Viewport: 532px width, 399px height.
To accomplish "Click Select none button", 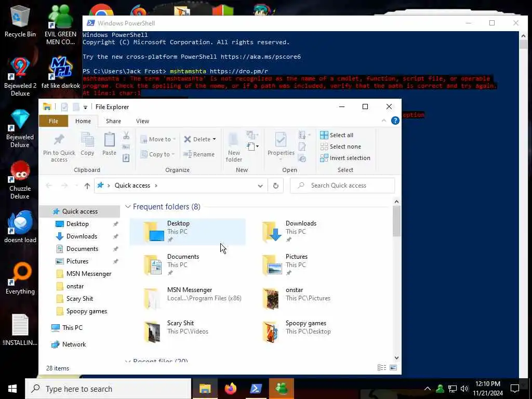I will pyautogui.click(x=341, y=147).
